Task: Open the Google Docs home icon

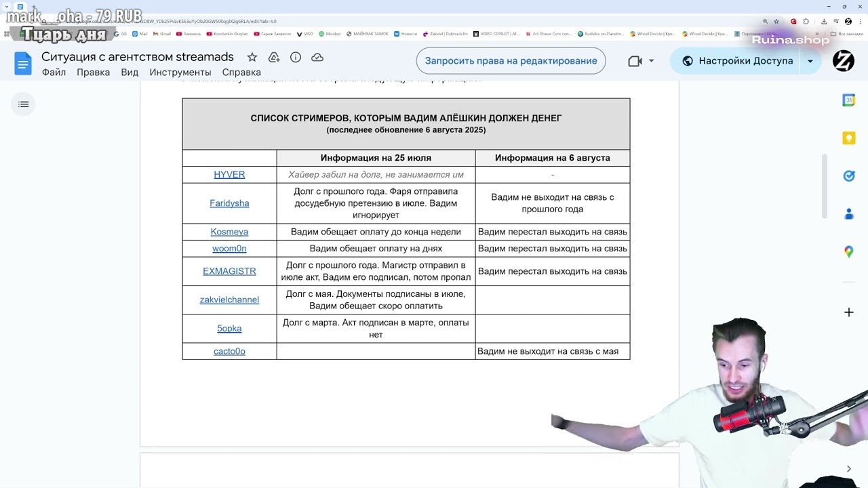Action: [23, 64]
